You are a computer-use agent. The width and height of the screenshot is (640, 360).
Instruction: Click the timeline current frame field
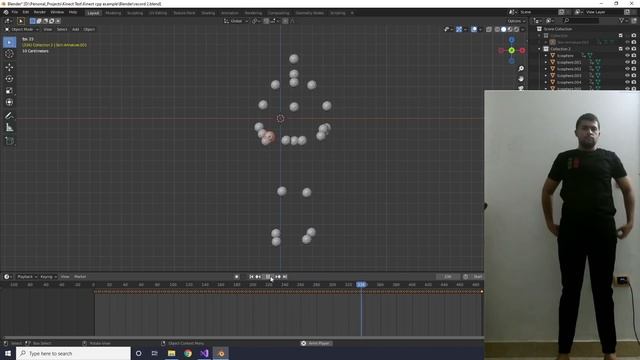tap(448, 277)
